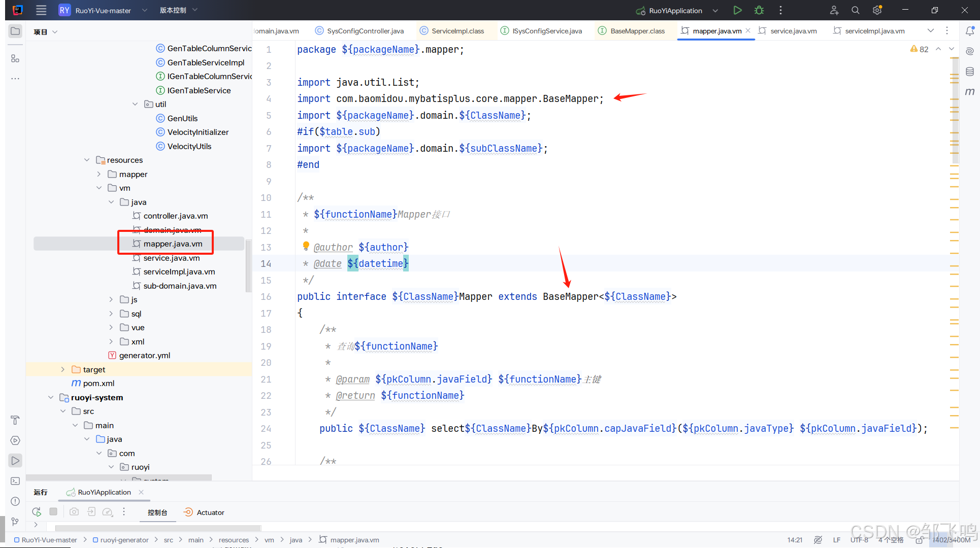This screenshot has width=980, height=548.
Task: Open the AI assistant spiral icon
Action: click(969, 51)
